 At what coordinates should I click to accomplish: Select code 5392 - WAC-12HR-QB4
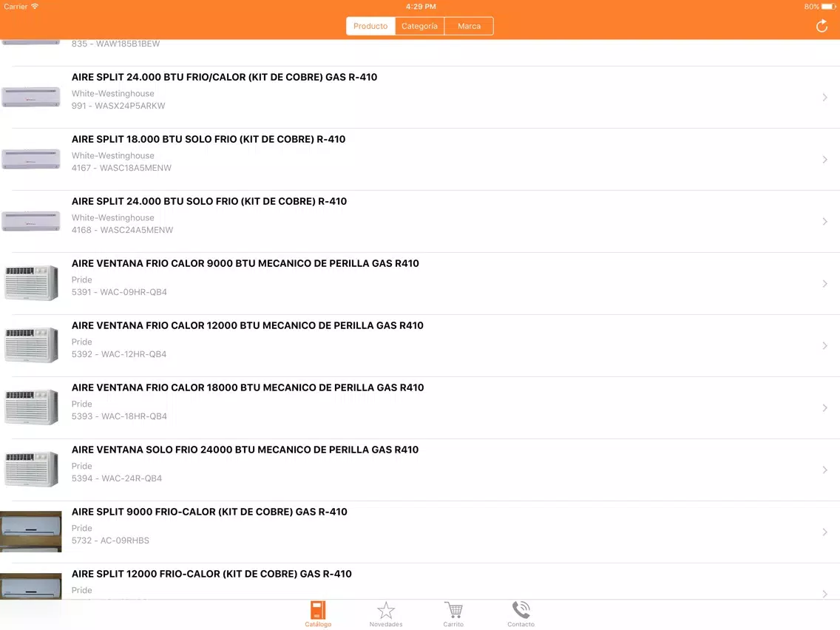point(119,355)
